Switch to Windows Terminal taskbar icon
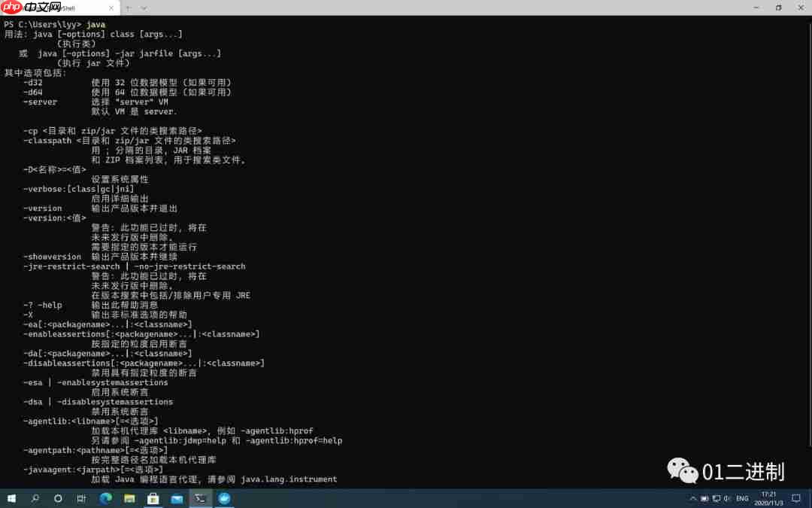 [201, 499]
